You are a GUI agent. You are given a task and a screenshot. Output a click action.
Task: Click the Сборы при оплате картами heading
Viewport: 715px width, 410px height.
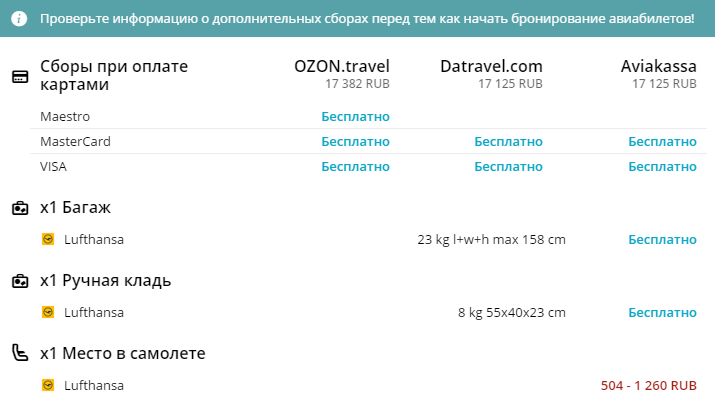(x=114, y=76)
